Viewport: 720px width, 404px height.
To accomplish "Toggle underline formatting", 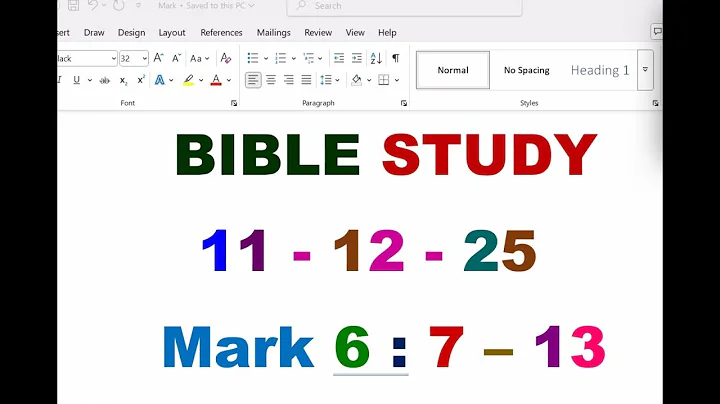I will point(76,80).
